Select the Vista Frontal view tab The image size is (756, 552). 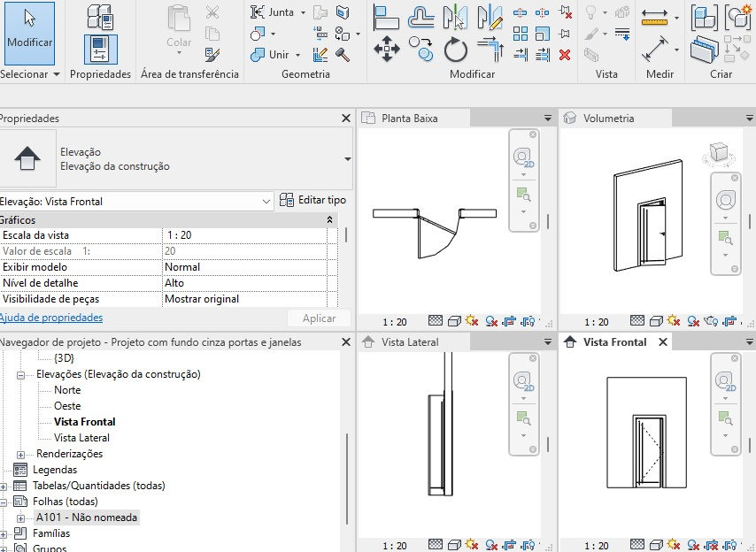pos(616,342)
